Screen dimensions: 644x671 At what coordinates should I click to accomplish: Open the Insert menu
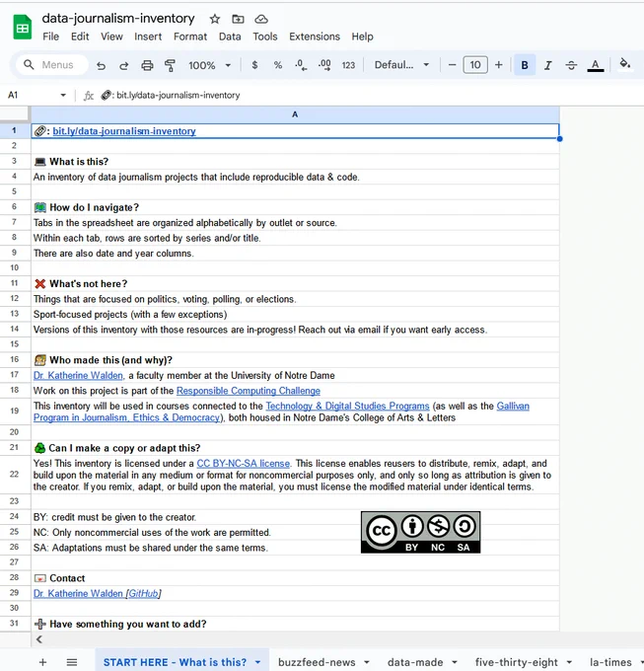tap(148, 37)
